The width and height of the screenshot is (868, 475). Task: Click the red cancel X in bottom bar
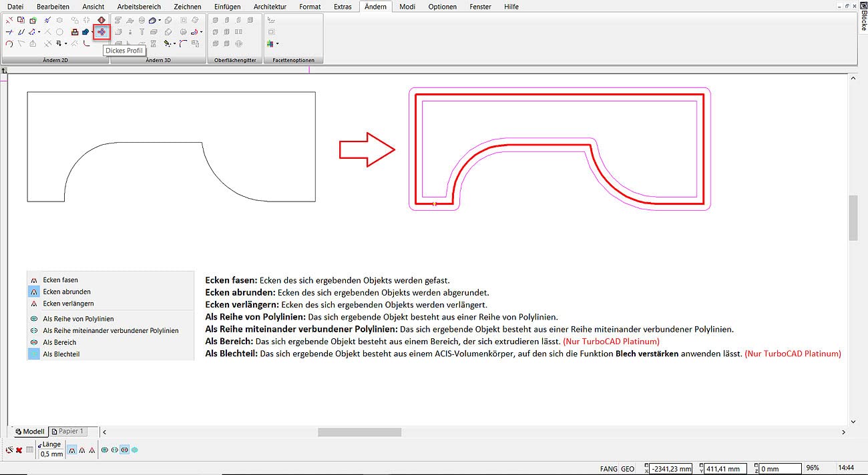pyautogui.click(x=19, y=450)
